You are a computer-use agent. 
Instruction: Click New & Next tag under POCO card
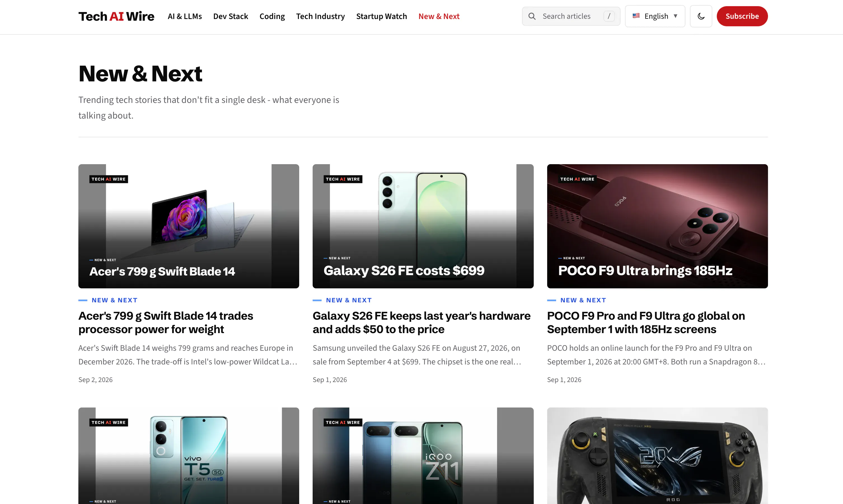[583, 300]
